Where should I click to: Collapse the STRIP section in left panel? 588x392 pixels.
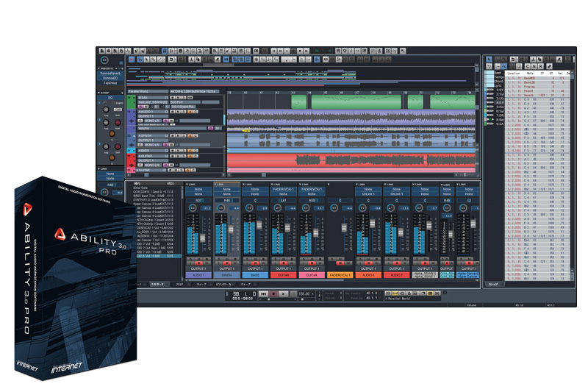coord(98,93)
